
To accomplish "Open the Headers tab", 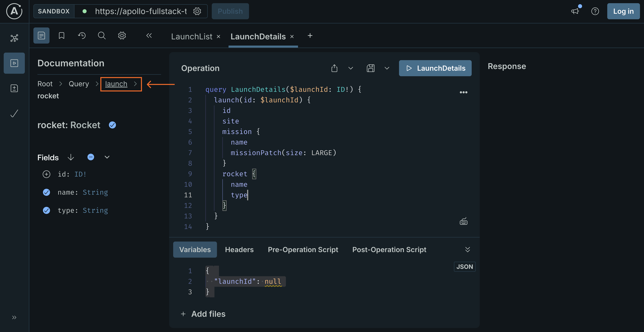I will (x=239, y=249).
